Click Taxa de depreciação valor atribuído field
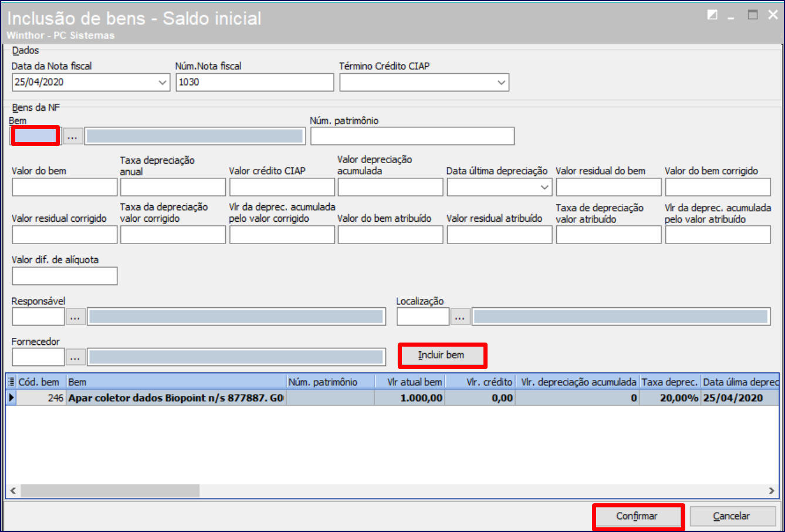This screenshot has width=785, height=532. click(x=609, y=235)
